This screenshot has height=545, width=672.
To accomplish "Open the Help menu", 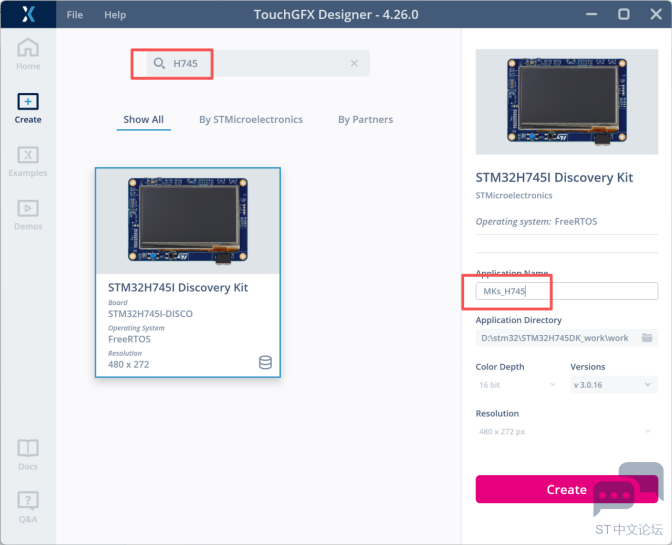I will point(115,15).
